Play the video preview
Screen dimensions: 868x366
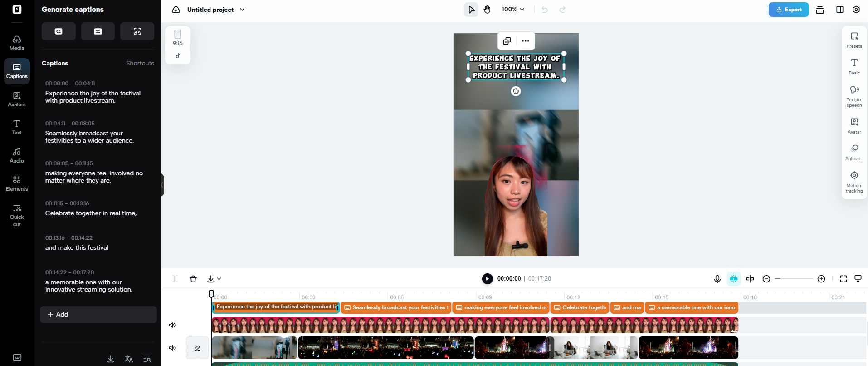pyautogui.click(x=488, y=279)
